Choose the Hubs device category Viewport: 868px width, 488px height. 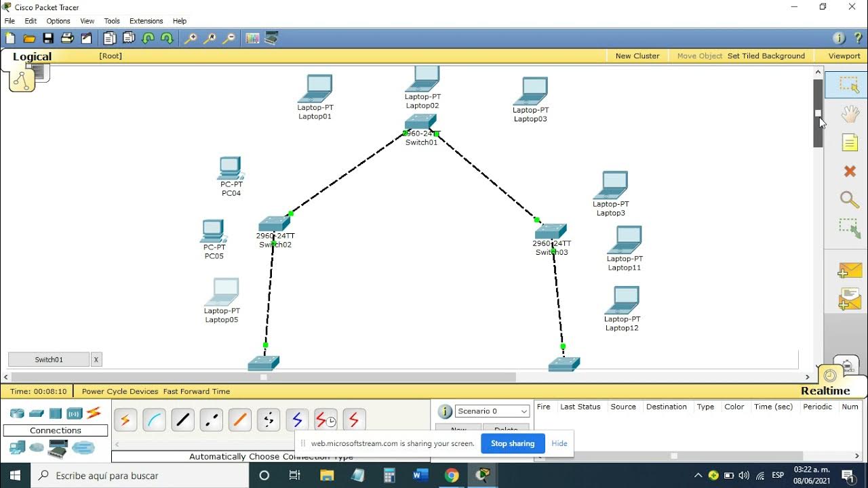pyautogui.click(x=56, y=413)
